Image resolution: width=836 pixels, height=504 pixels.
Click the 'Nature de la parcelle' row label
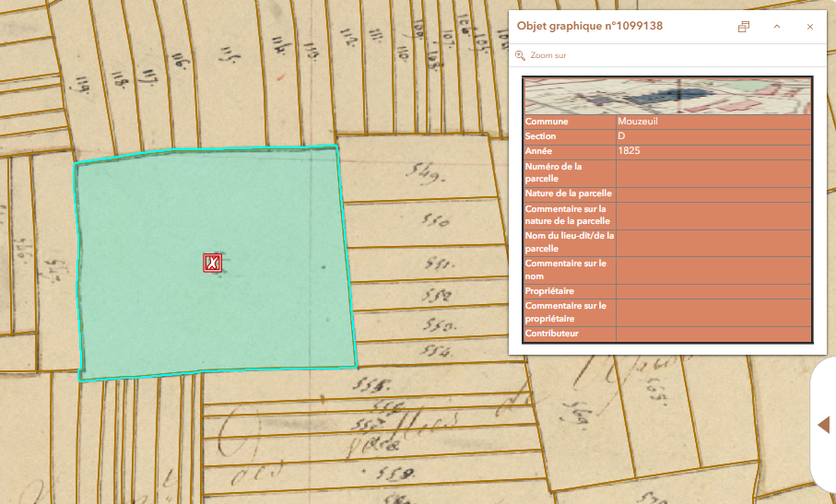(569, 194)
